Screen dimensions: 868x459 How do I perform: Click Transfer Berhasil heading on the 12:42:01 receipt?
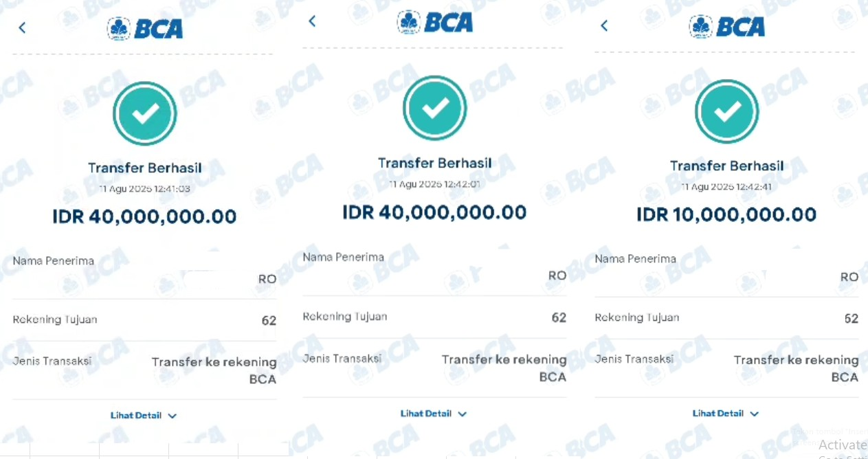point(435,163)
